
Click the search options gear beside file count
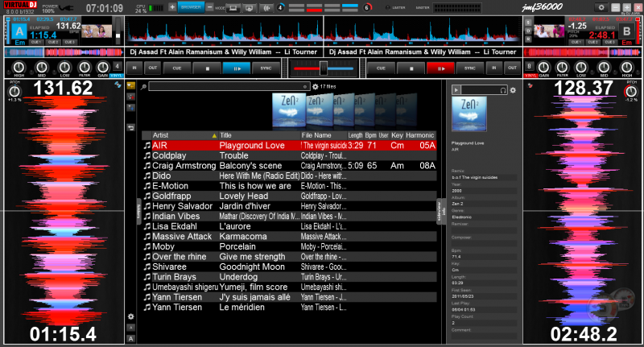tap(315, 85)
